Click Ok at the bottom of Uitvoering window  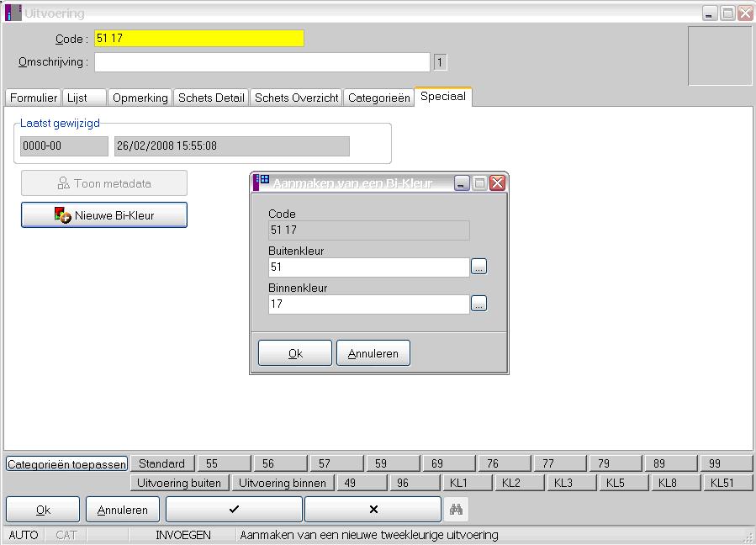coord(43,510)
